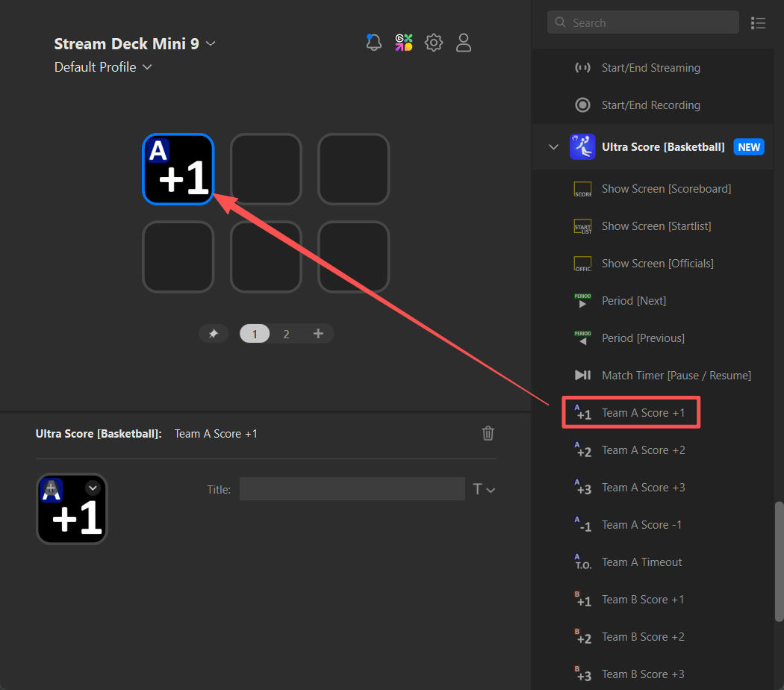Open the Title font options dropdown

484,488
